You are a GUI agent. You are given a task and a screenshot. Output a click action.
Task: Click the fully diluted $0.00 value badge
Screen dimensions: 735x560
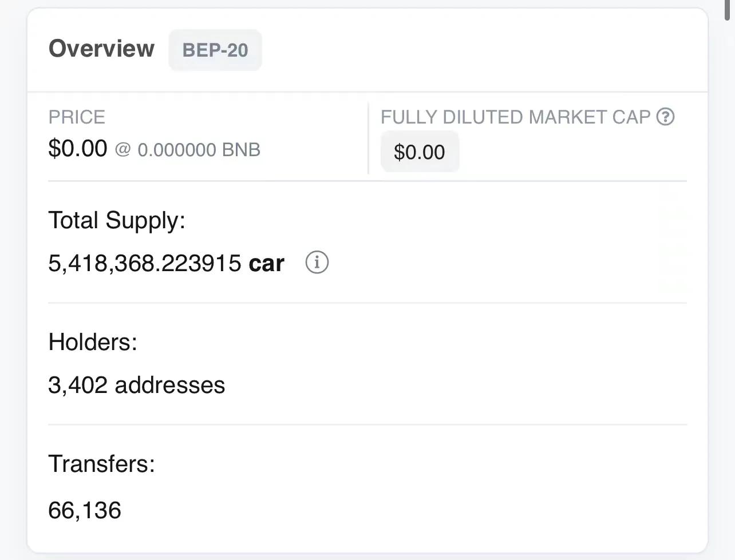420,152
